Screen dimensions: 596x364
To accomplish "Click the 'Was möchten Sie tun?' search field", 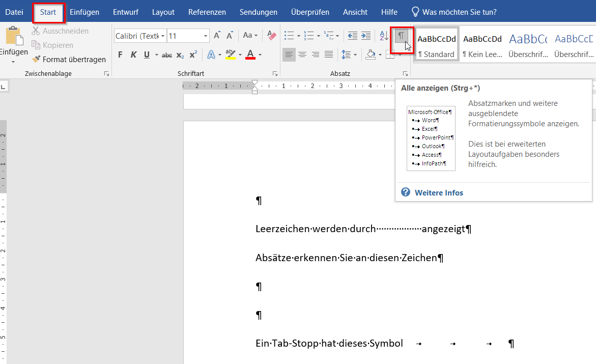I will (459, 12).
